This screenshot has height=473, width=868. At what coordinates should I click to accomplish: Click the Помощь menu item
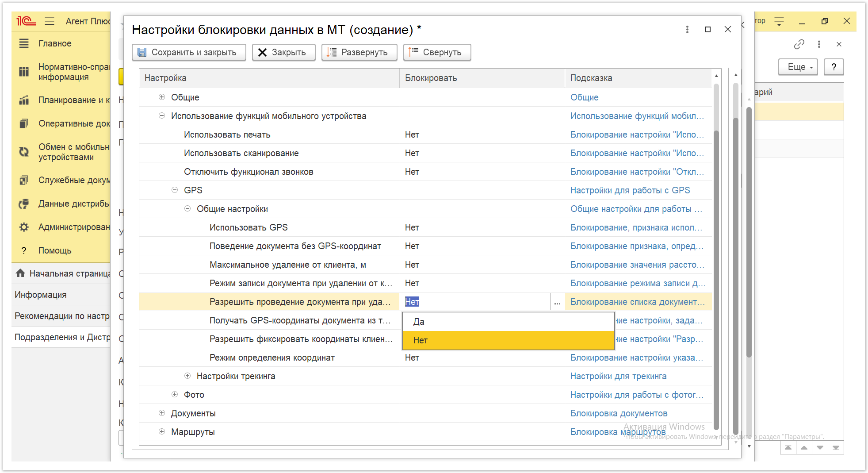pos(55,250)
